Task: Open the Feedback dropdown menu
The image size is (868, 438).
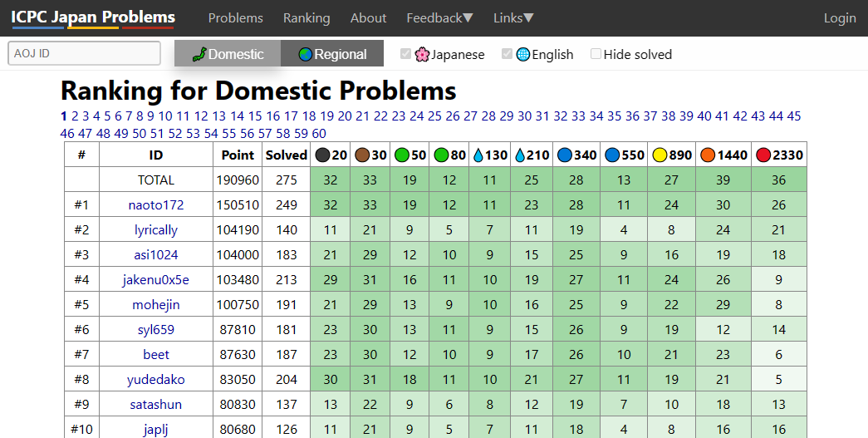Action: 439,18
